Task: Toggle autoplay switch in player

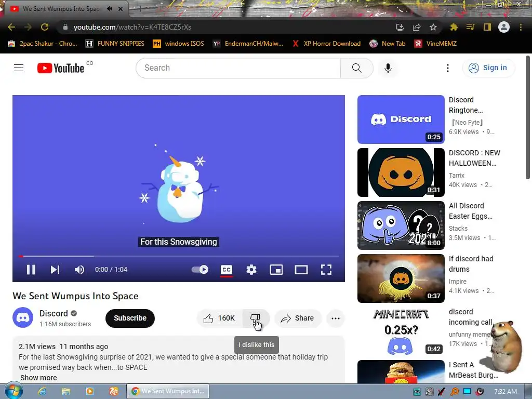Action: tap(200, 270)
